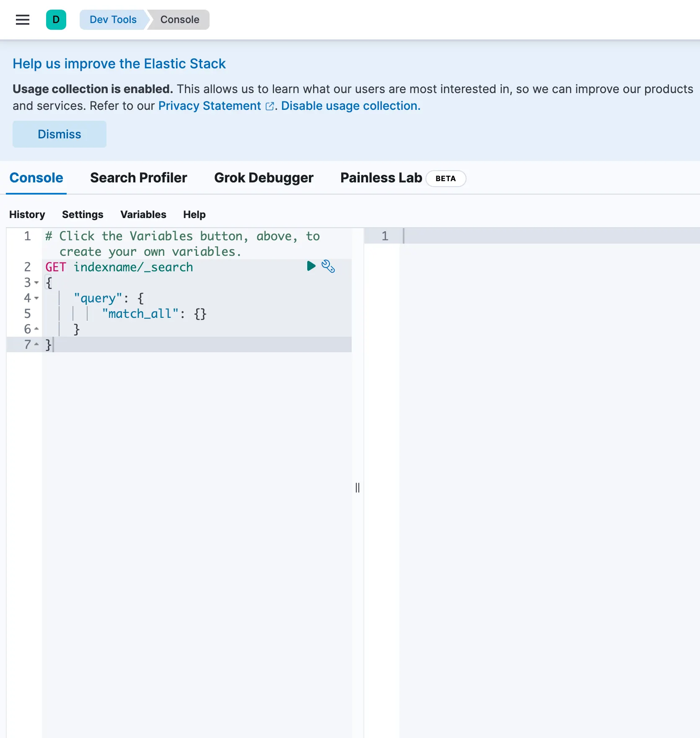The width and height of the screenshot is (700, 738).
Task: Run the GET request with play icon
Action: click(x=311, y=266)
